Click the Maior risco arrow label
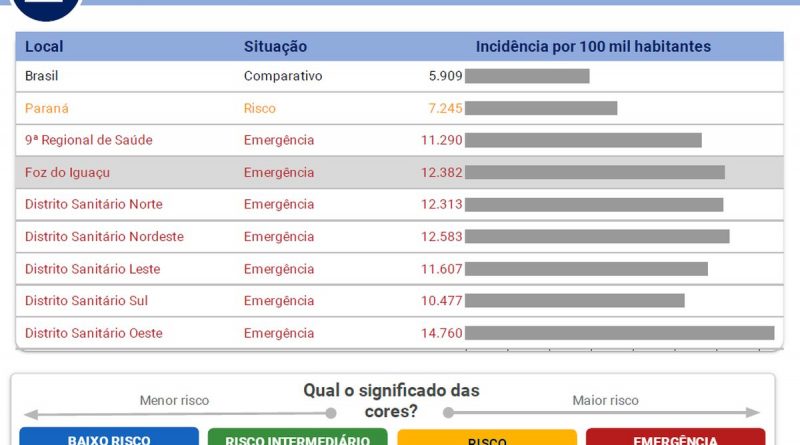This screenshot has width=800, height=445. [605, 401]
